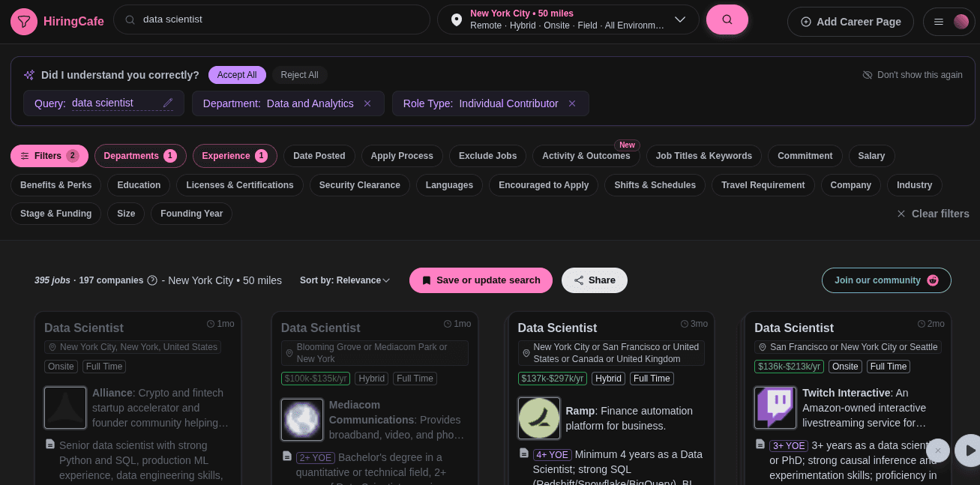Screen dimensions: 980x485
Task: Open the Job Titles & Keywords filter
Action: coord(704,156)
